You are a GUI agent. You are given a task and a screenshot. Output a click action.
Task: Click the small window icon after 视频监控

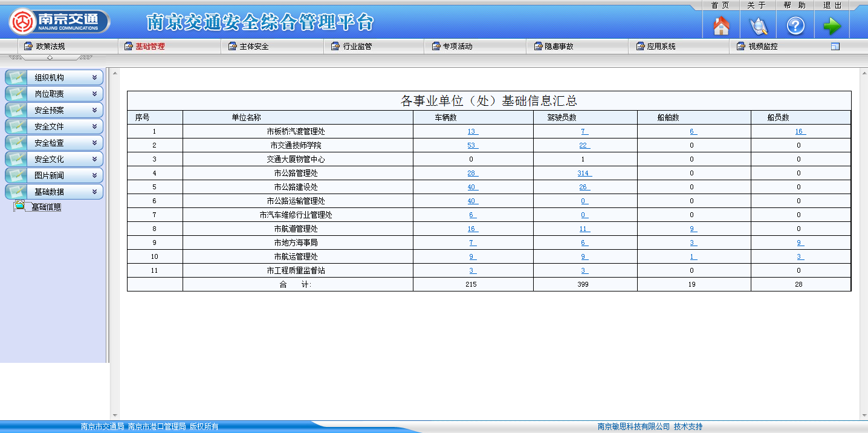[x=835, y=47]
